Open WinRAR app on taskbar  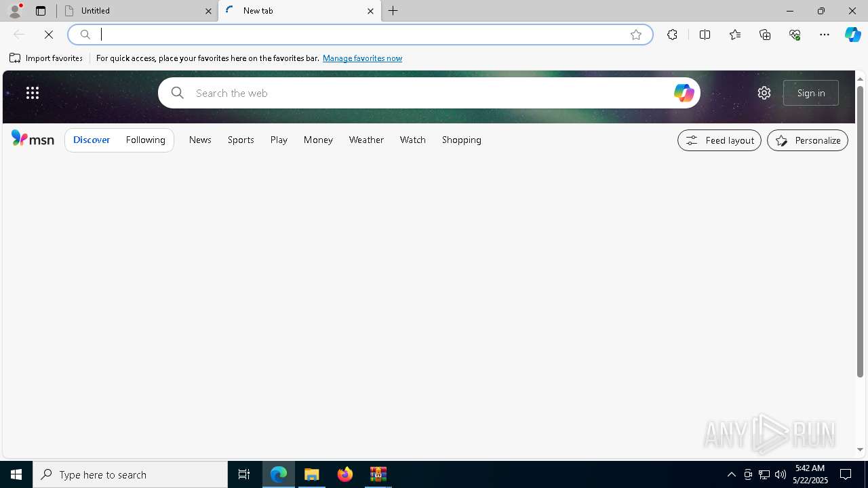[378, 474]
